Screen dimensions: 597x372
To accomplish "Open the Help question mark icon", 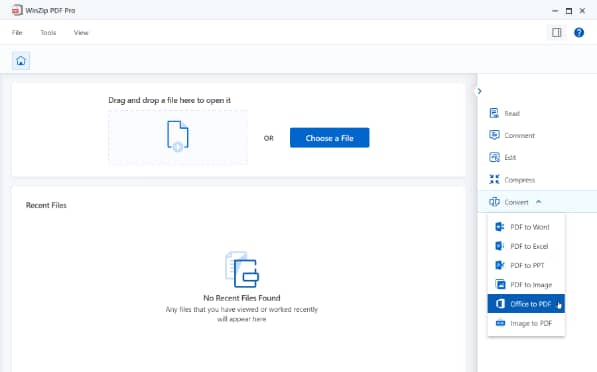I will [x=579, y=33].
